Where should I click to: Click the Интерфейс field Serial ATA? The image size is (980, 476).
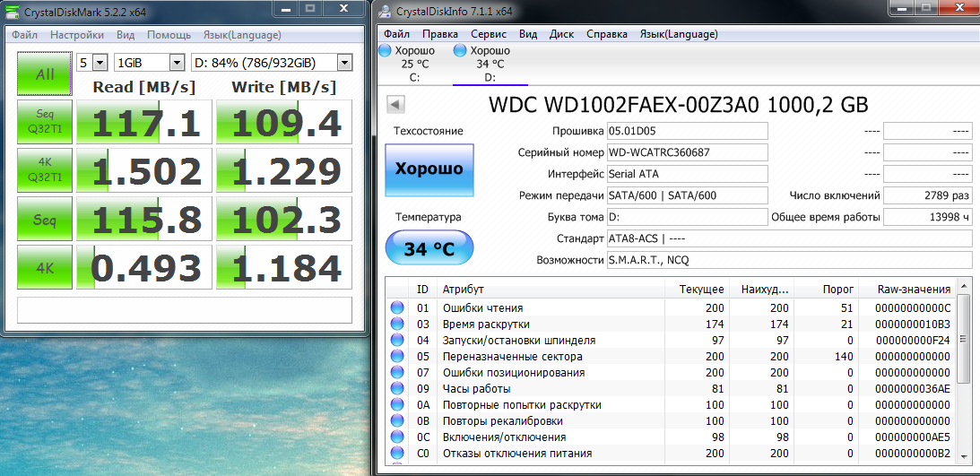tap(687, 174)
